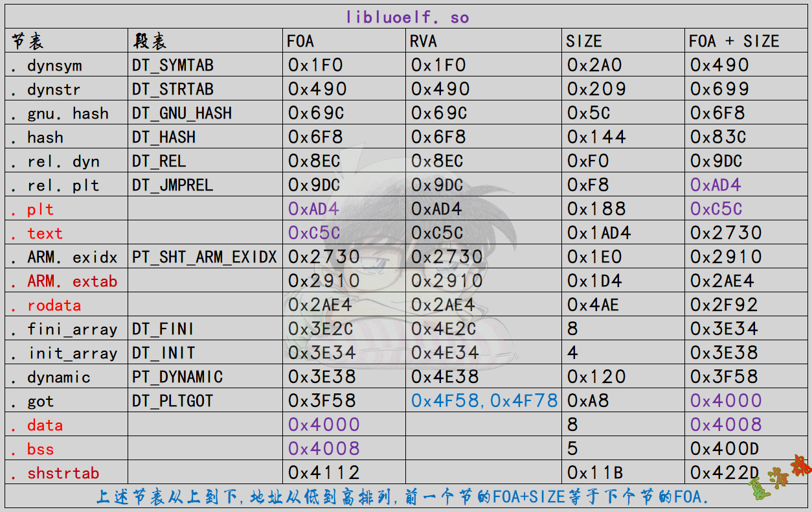Select the "DT_JMPREL" segment cell
Image resolution: width=812 pixels, height=512 pixels.
[173, 185]
